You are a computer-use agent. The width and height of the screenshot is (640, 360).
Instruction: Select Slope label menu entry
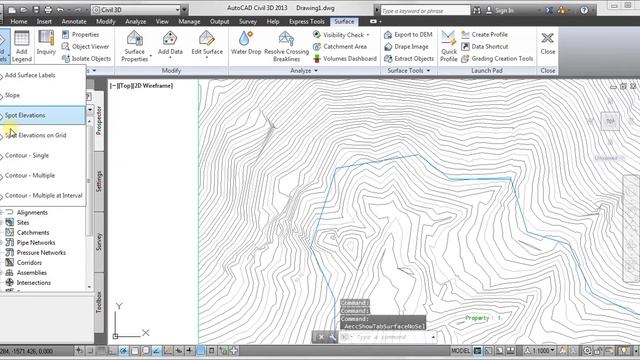[x=42, y=95]
